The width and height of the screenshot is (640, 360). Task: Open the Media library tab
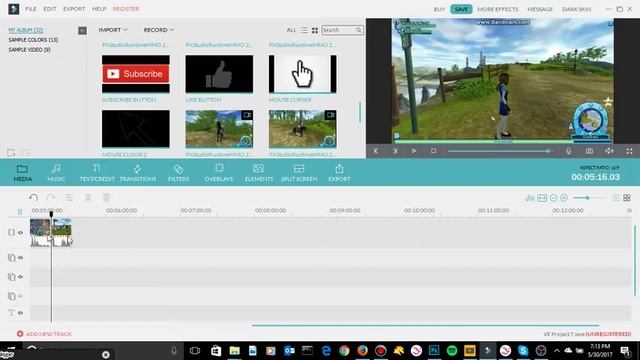22,173
